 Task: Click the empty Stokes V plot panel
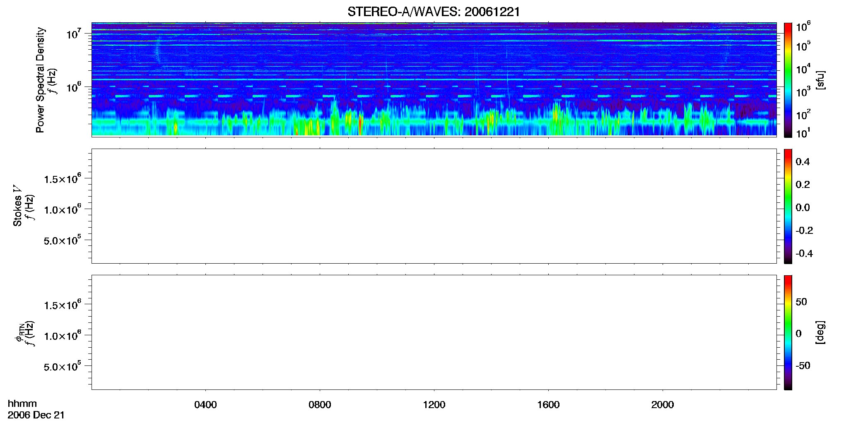434,206
